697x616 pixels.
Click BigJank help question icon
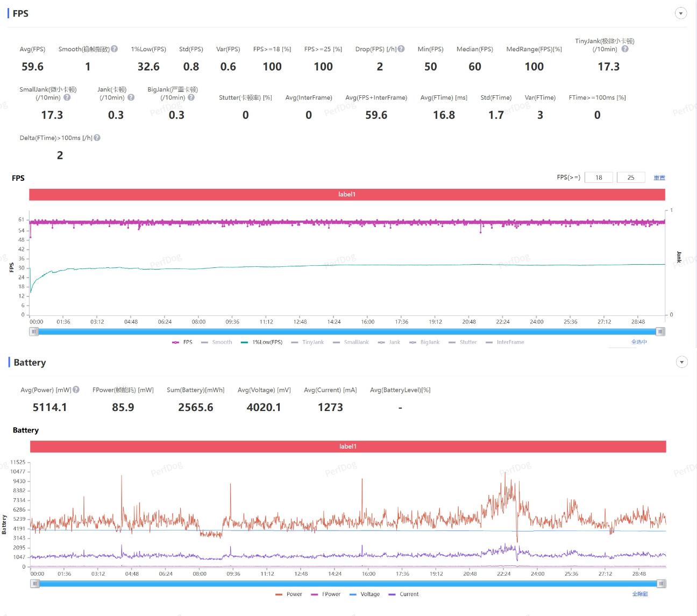click(191, 97)
